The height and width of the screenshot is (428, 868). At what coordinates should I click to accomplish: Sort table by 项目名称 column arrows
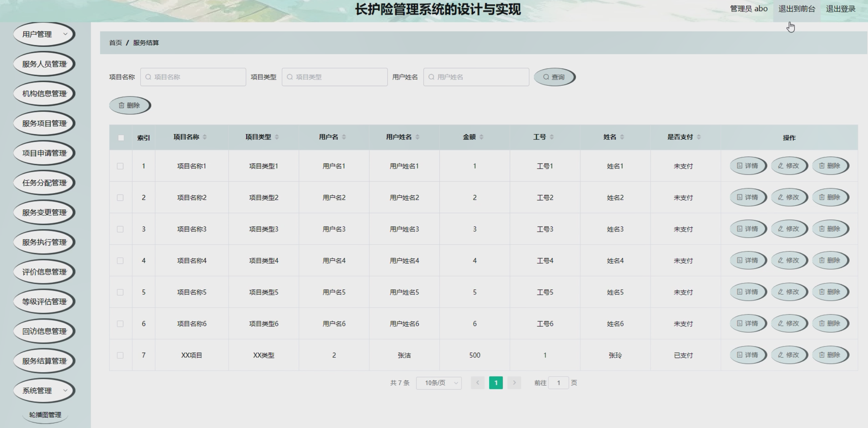point(205,137)
